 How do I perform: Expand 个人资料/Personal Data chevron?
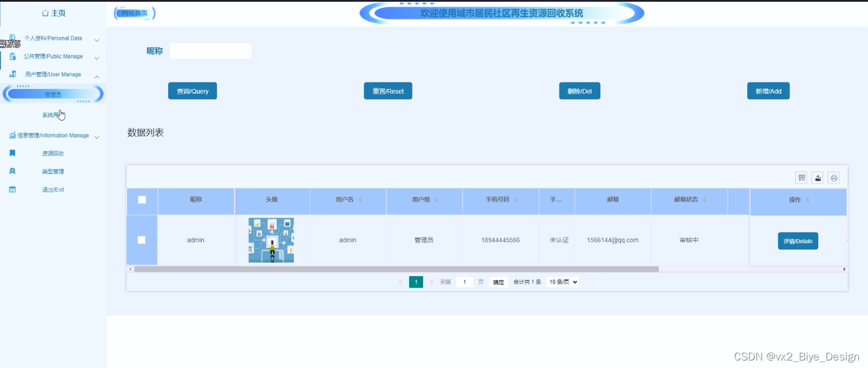point(97,40)
